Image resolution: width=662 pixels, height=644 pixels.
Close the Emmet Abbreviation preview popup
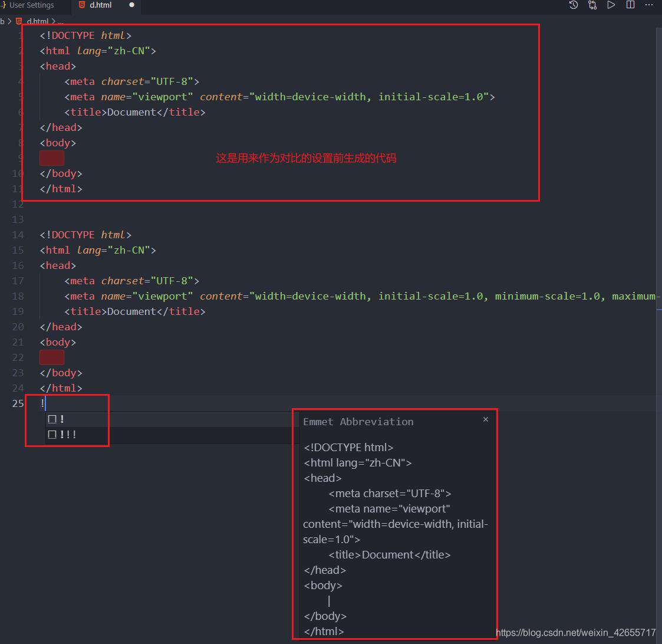tap(486, 419)
